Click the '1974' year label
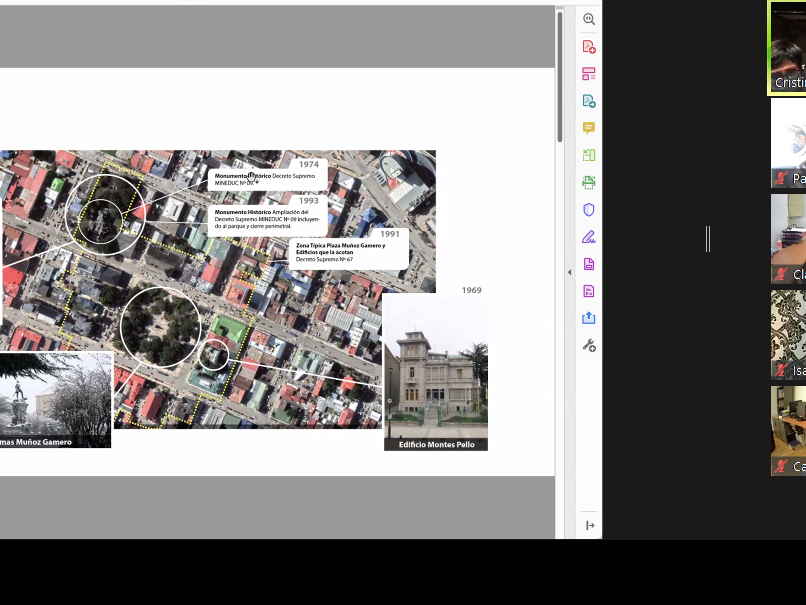Screen dimensions: 806x605 click(x=309, y=164)
